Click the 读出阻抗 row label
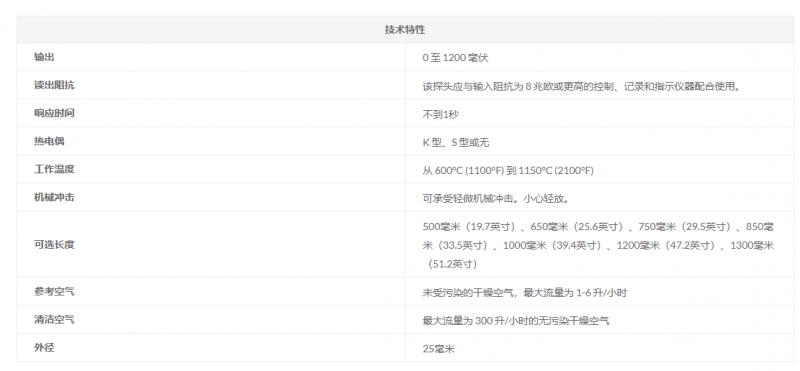 coord(54,85)
